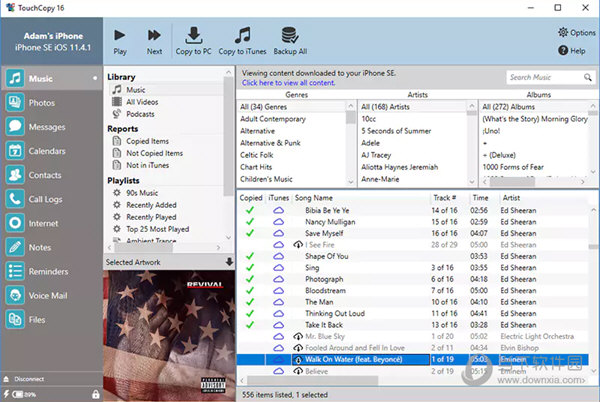Click cloud download icon for Mr. Blue Sky
Image resolution: width=600 pixels, height=402 pixels.
(298, 336)
